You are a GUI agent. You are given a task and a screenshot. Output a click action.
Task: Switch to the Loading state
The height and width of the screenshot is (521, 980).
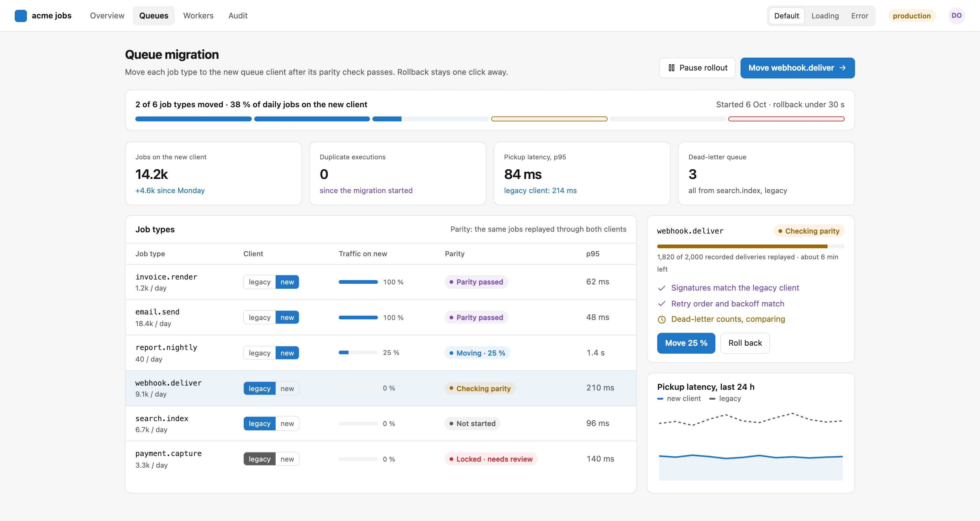coord(825,16)
